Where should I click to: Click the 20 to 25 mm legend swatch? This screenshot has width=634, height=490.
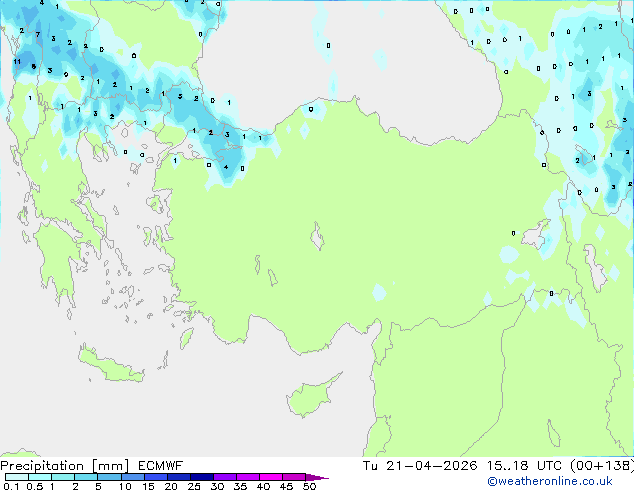(x=178, y=477)
